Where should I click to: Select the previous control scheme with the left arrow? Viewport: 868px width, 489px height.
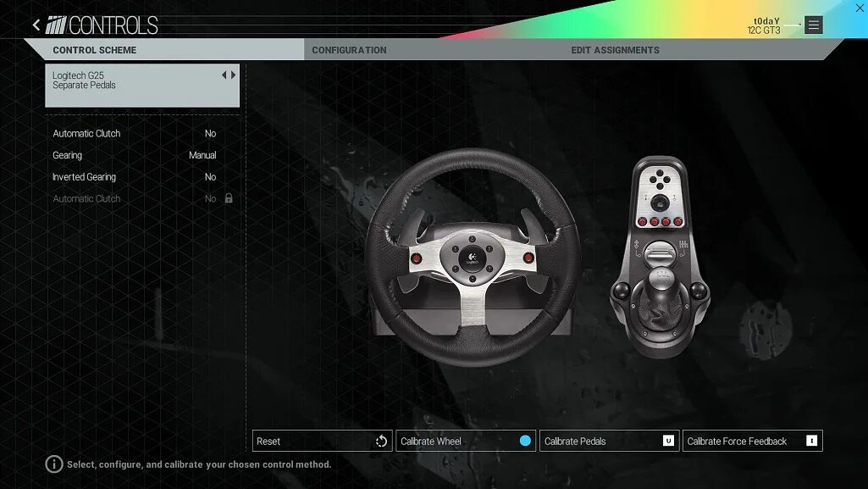click(x=224, y=75)
